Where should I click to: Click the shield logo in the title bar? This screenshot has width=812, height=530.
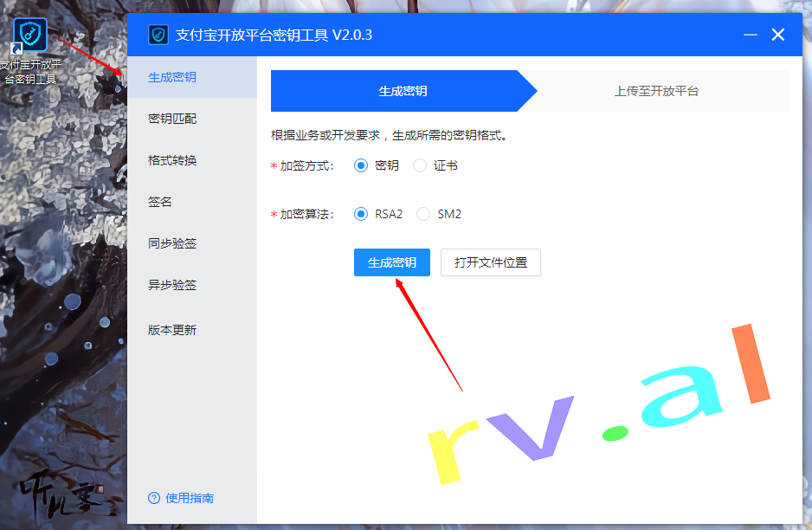[158, 35]
